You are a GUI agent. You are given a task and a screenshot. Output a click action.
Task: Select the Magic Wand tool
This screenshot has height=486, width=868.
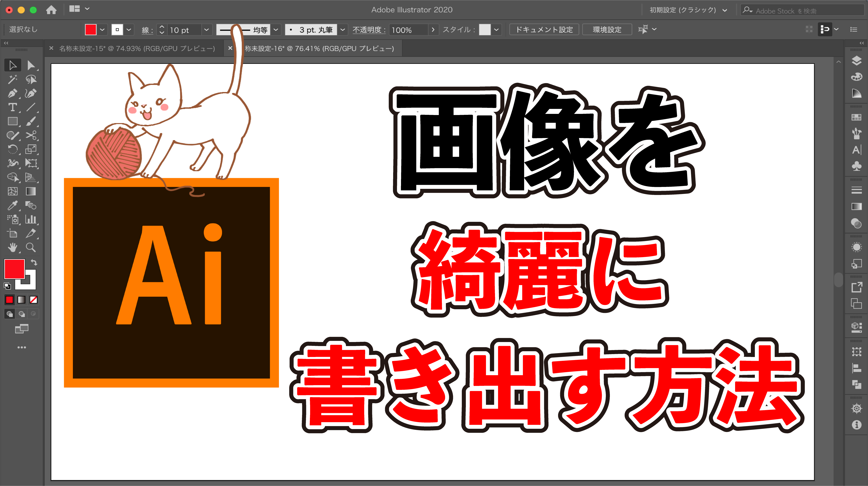[x=13, y=79]
